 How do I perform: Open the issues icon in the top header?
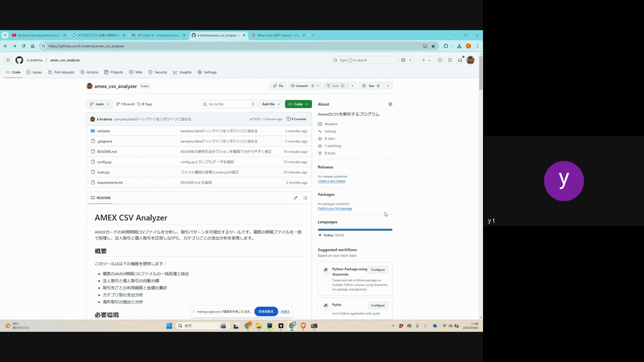440,60
